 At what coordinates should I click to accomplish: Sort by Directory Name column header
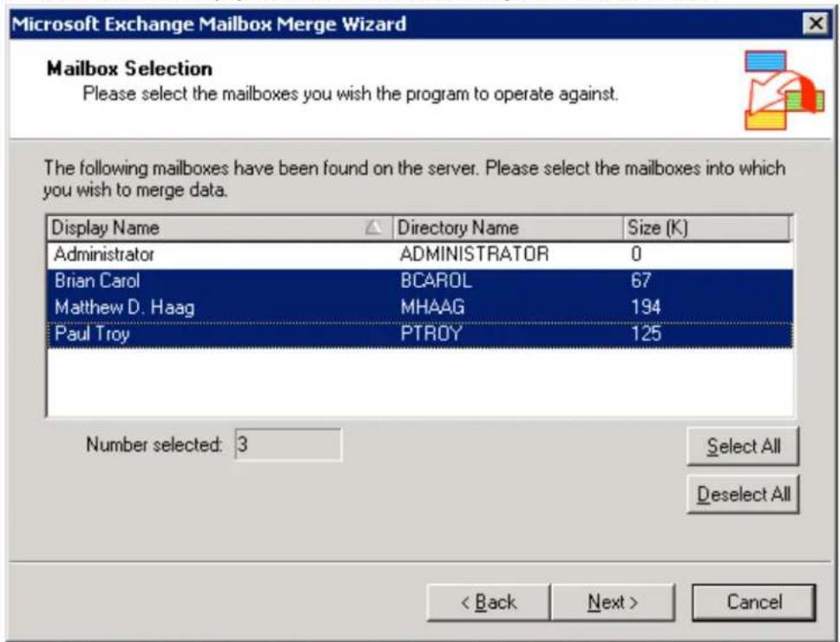pos(508,228)
